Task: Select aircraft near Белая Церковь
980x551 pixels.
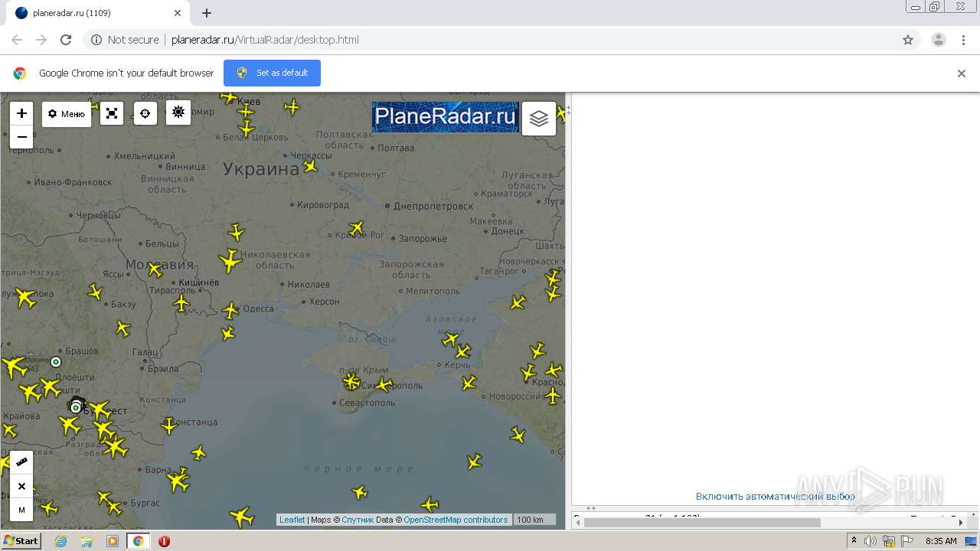Action: coord(246,129)
